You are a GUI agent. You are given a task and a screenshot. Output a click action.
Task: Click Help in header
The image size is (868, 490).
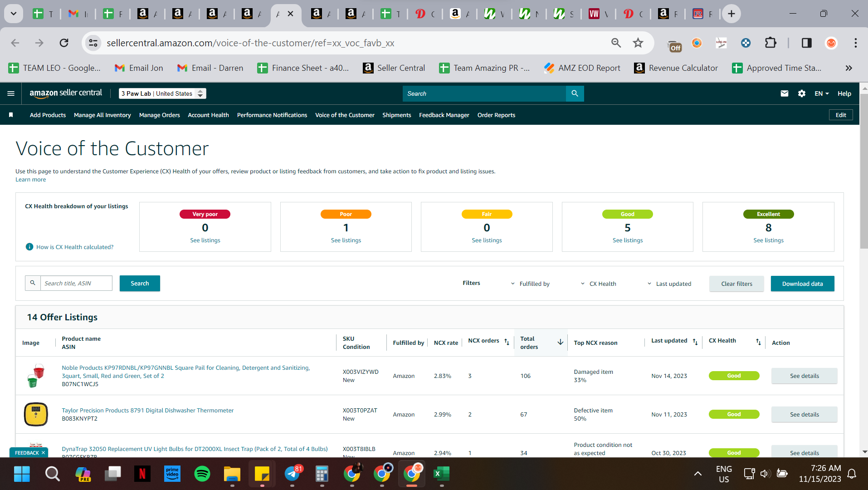(x=844, y=93)
